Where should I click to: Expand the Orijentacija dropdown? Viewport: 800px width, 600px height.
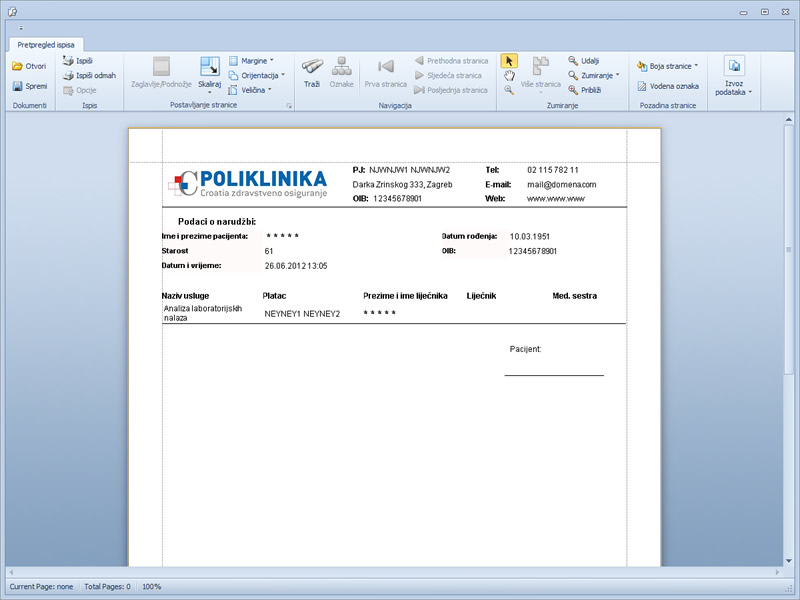point(256,76)
